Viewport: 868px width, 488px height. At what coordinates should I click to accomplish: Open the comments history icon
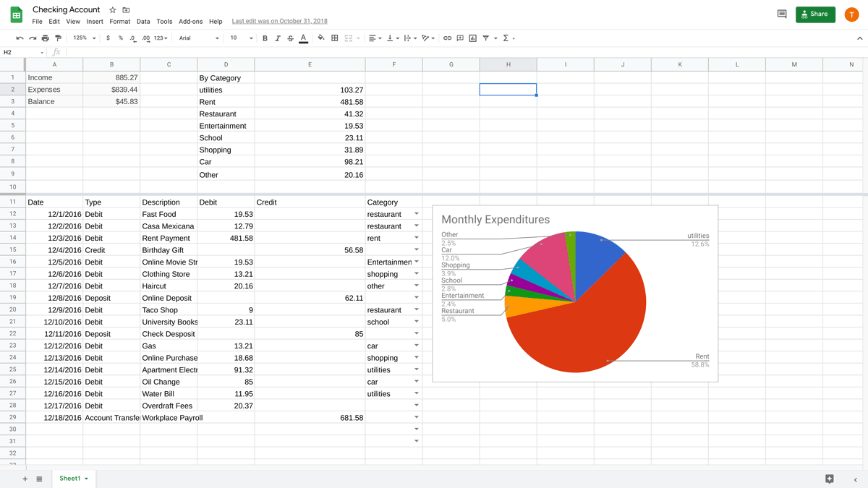point(782,14)
